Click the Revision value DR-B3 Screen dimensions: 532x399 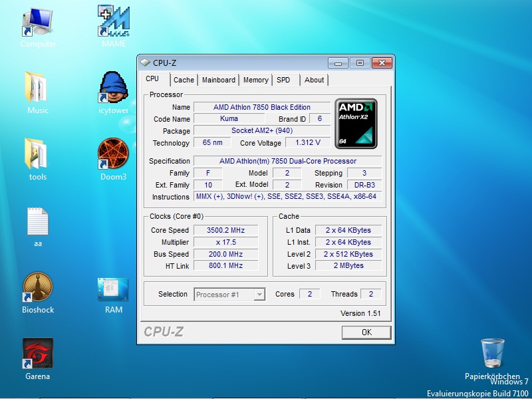(x=364, y=185)
